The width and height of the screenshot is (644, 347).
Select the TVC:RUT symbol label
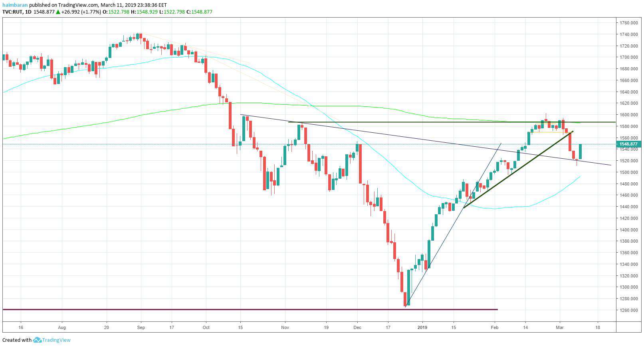point(12,12)
